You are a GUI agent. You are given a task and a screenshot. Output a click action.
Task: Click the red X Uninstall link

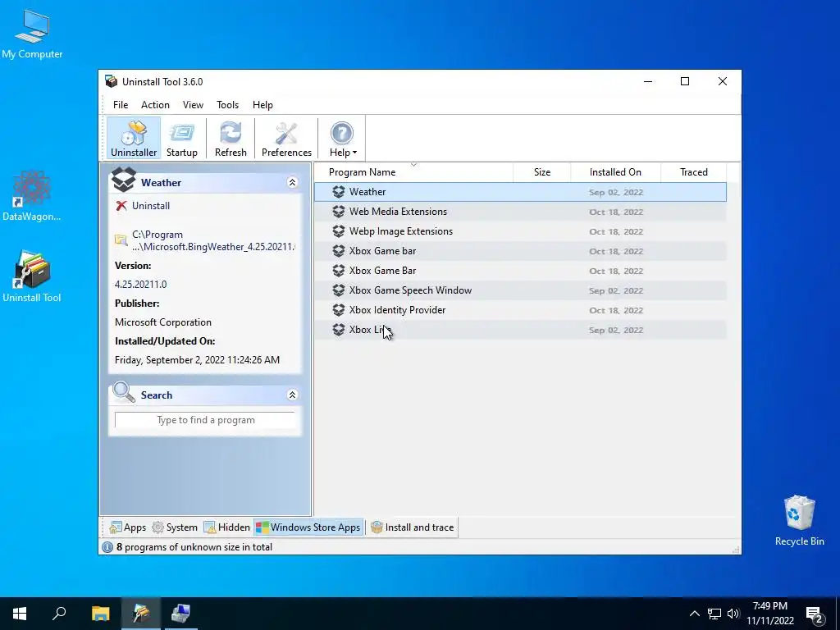(143, 206)
